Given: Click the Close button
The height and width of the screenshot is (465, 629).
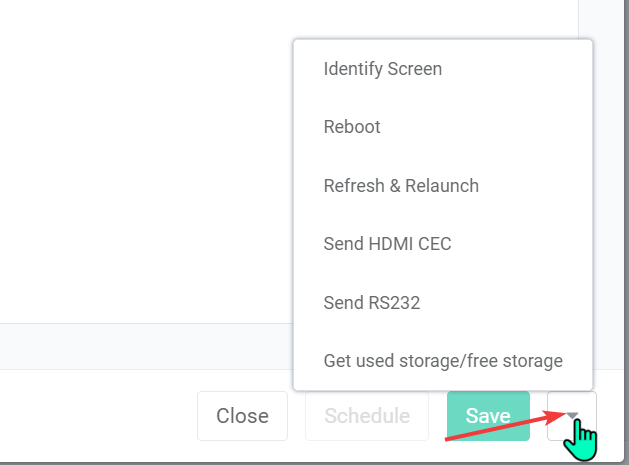Looking at the screenshot, I should [x=242, y=416].
